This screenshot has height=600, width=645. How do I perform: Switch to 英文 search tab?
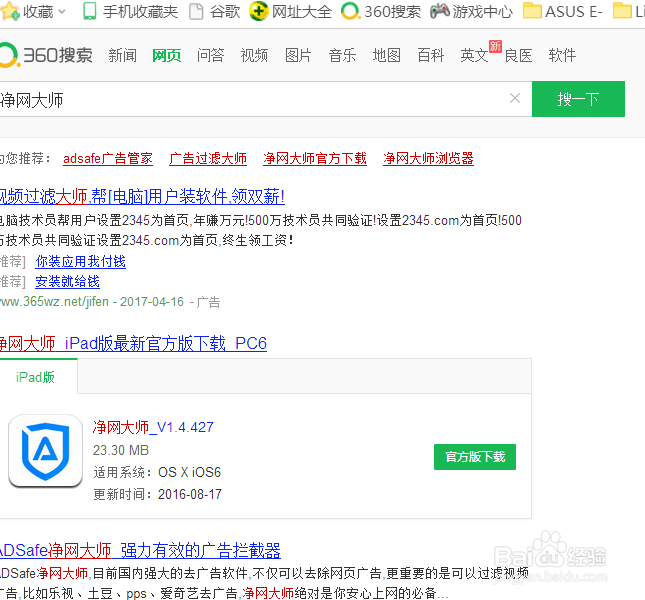474,55
